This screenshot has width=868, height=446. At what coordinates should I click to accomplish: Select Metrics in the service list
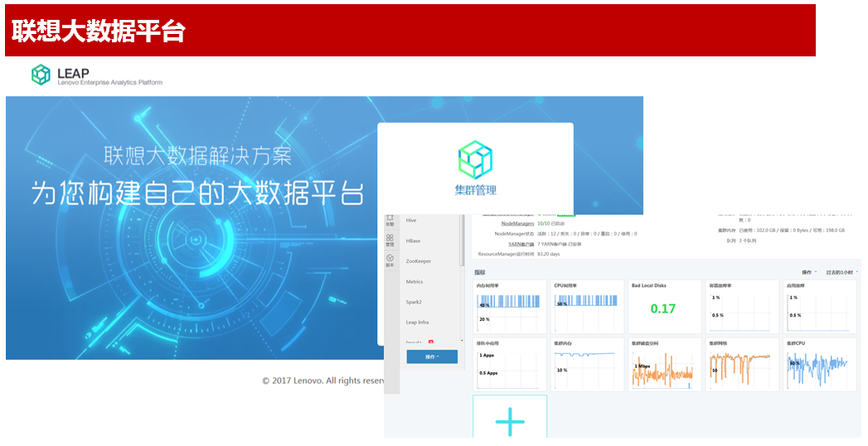pyautogui.click(x=414, y=282)
